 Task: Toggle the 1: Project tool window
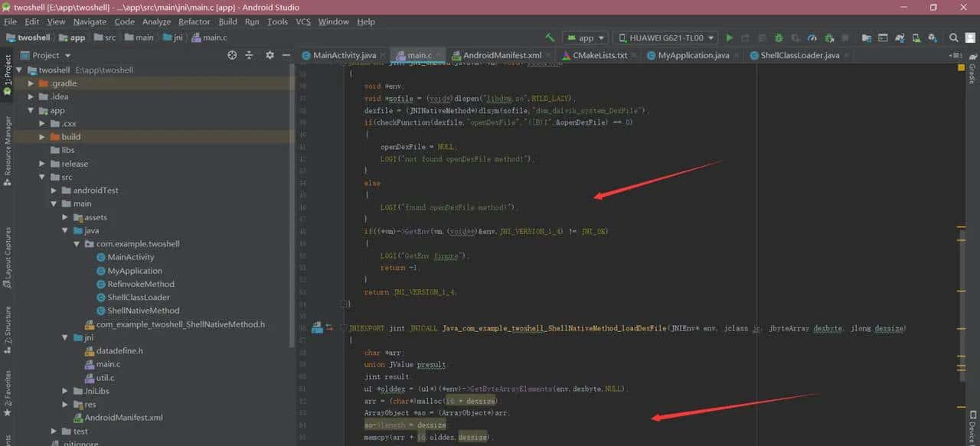point(7,74)
